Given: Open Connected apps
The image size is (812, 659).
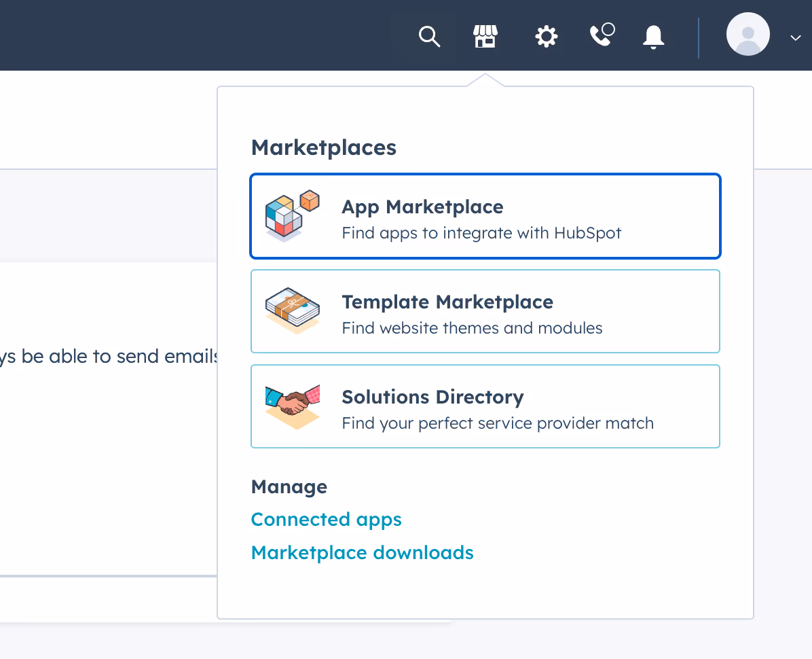Looking at the screenshot, I should [326, 519].
